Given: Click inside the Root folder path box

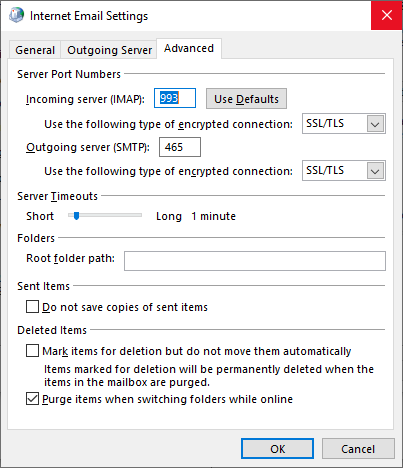Looking at the screenshot, I should [255, 261].
